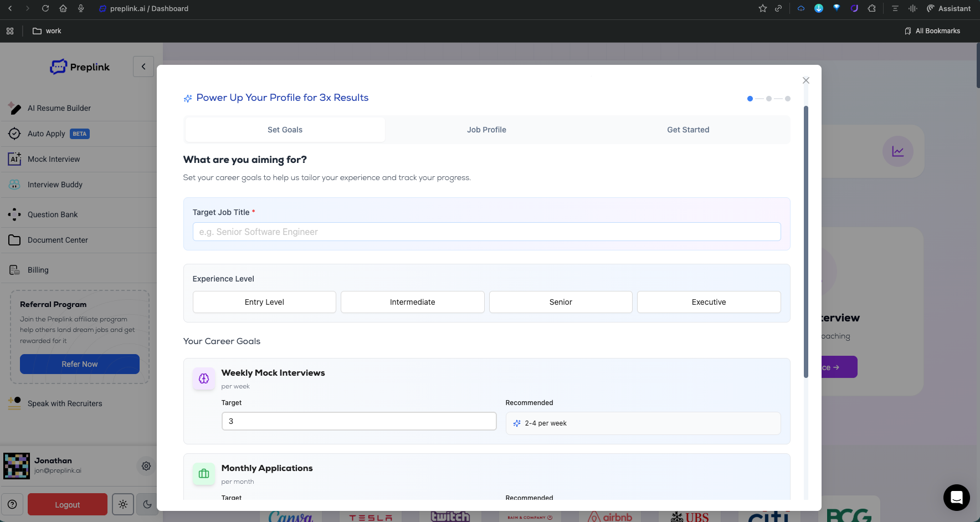Screen dimensions: 980x522
Task: Close the Power Up Your Profile dialog
Action: pyautogui.click(x=806, y=80)
